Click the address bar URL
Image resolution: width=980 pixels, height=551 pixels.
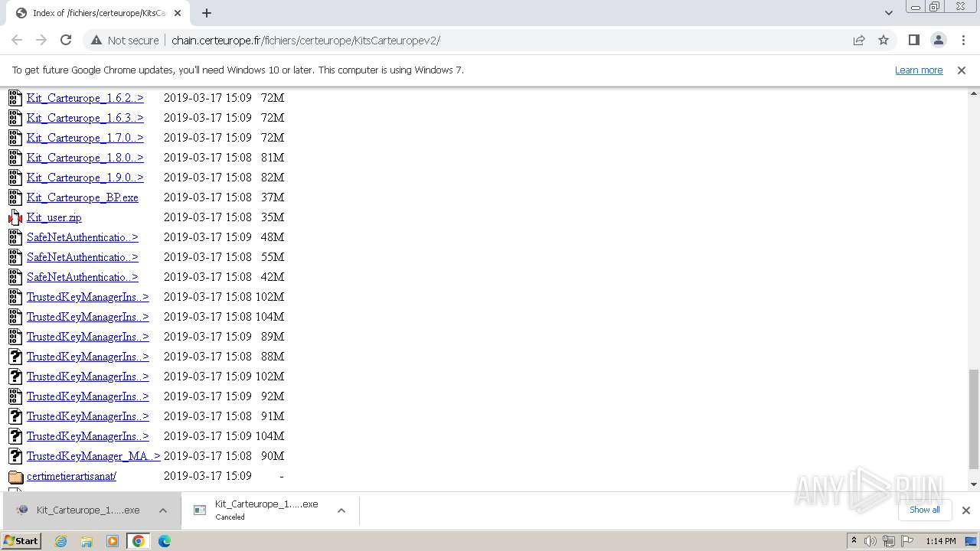click(305, 40)
